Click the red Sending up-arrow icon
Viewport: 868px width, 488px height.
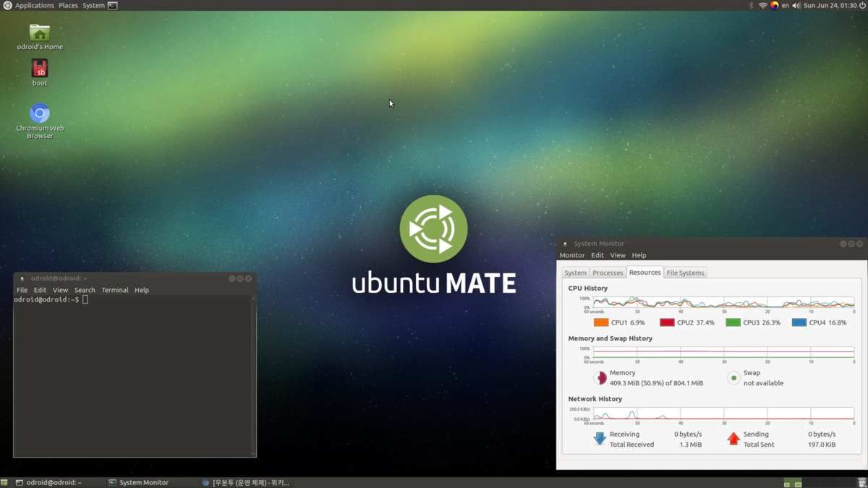pos(733,439)
